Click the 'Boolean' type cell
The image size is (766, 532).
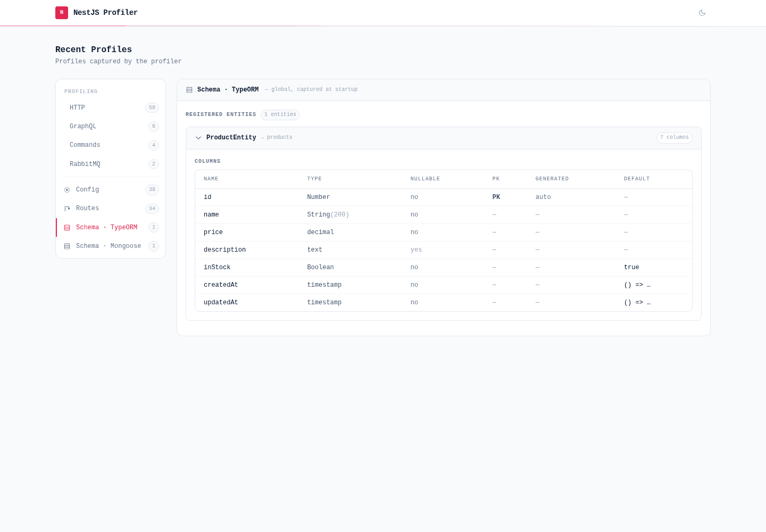pyautogui.click(x=321, y=268)
